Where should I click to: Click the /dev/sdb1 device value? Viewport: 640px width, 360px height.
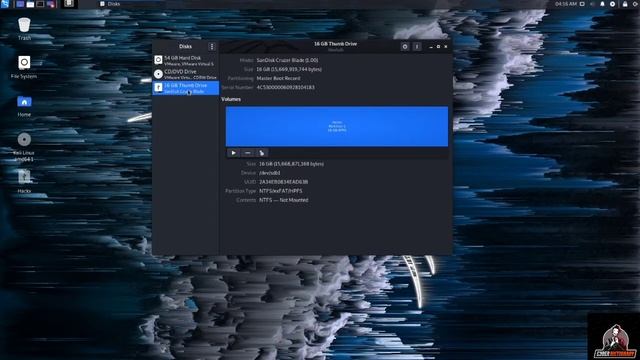click(269, 173)
